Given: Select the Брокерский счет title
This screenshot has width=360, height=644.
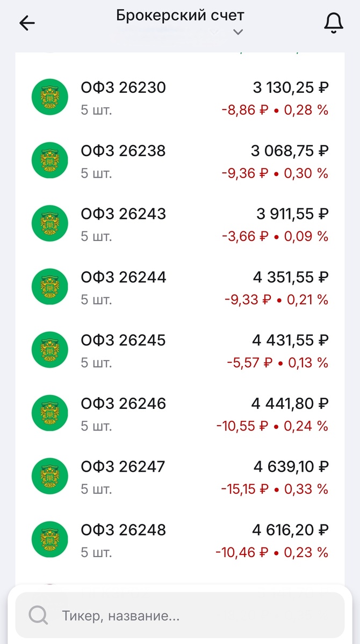Looking at the screenshot, I should click(x=180, y=16).
